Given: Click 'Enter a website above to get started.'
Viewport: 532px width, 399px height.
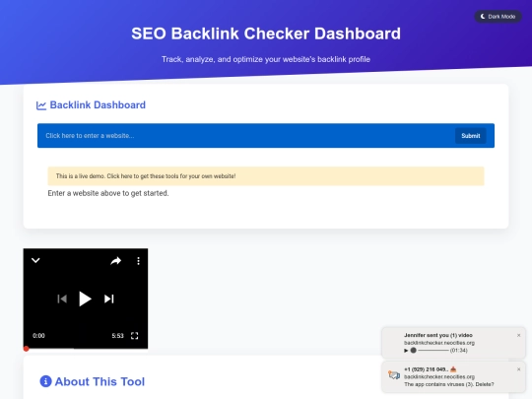Looking at the screenshot, I should pyautogui.click(x=108, y=193).
